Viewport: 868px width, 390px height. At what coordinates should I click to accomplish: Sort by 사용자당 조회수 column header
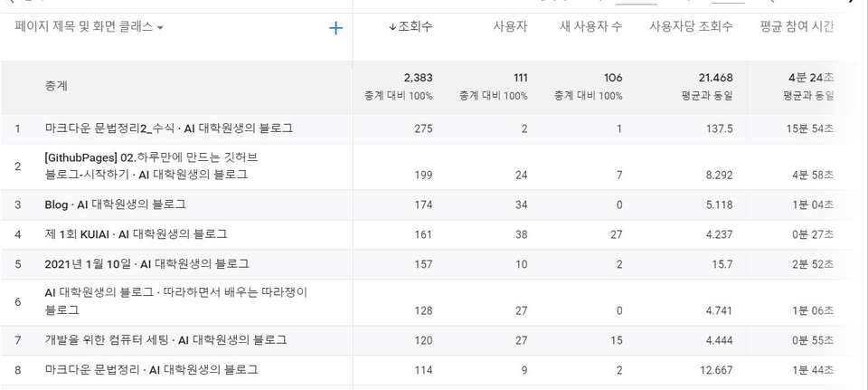tap(691, 27)
